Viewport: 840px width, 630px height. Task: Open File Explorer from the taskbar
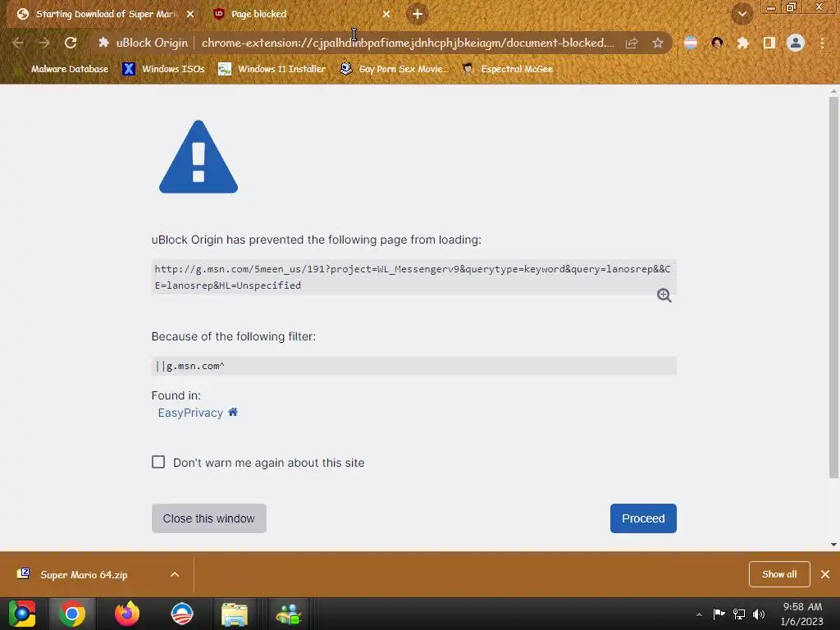(235, 614)
